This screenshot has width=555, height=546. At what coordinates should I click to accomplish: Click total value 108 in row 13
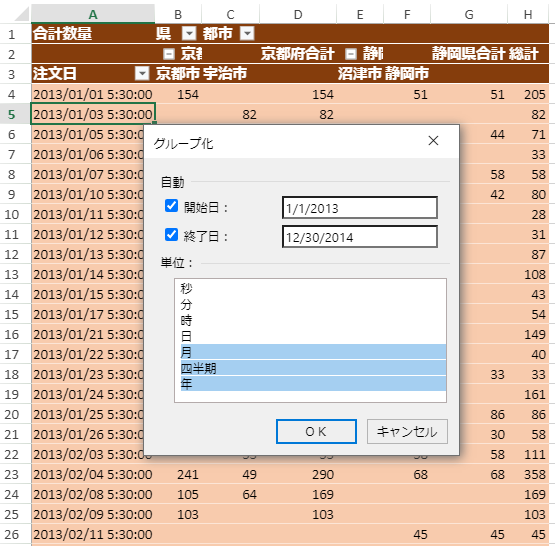528,274
